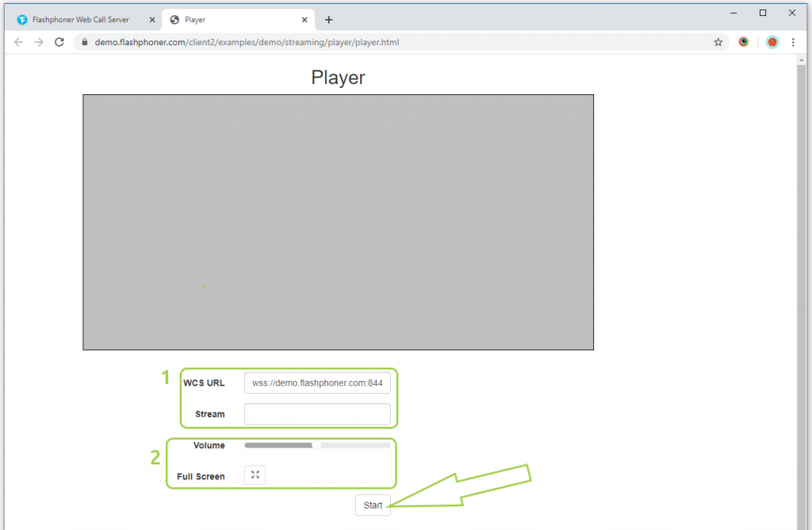Close the Flashphoner Web Call Server tab

point(152,20)
